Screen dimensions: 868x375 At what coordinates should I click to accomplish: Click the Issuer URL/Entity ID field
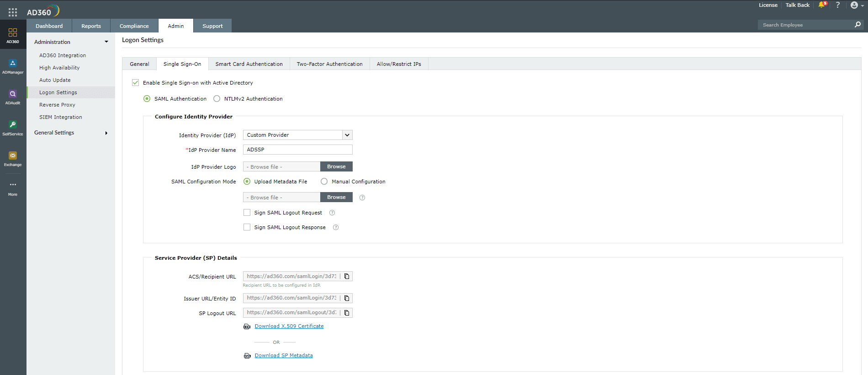[291, 298]
